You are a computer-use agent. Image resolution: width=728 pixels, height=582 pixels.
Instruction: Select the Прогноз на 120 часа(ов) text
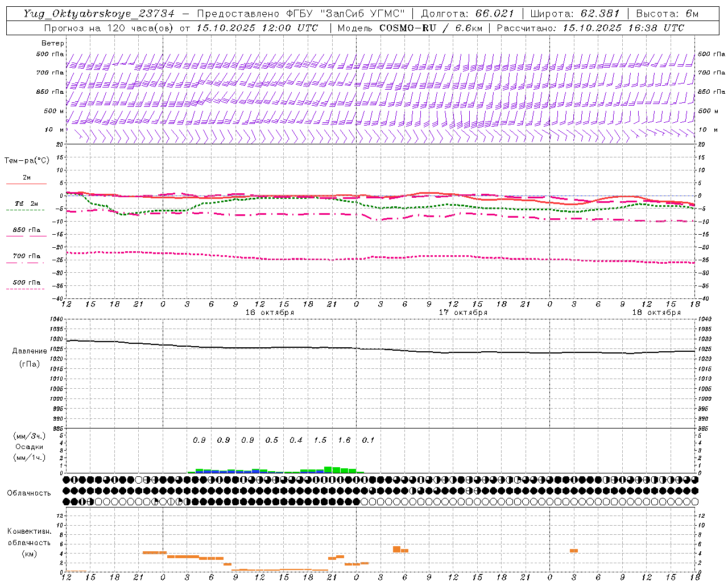click(109, 28)
